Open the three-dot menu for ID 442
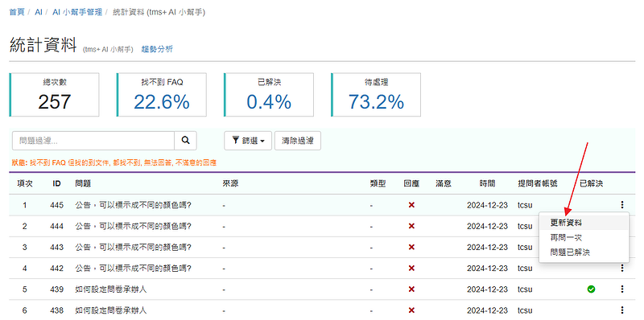 click(x=622, y=268)
